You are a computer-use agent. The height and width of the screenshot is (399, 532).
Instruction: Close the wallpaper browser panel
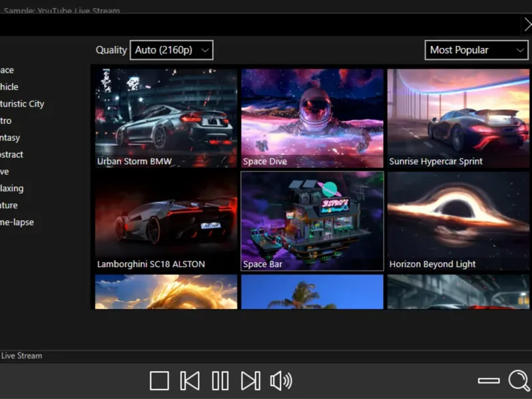(x=527, y=25)
